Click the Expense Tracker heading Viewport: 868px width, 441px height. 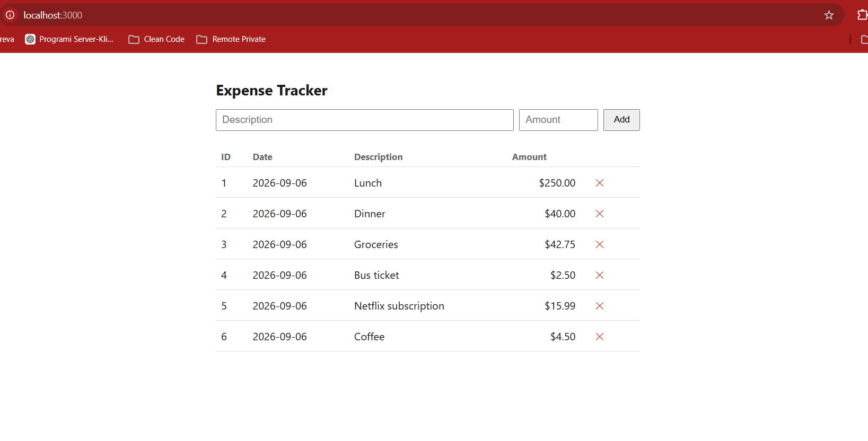(271, 91)
